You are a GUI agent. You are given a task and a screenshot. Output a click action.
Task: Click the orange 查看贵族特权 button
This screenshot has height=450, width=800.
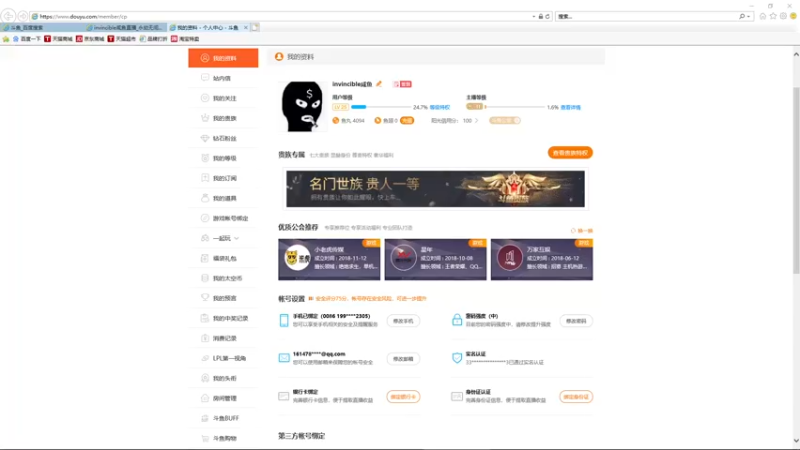pos(570,153)
